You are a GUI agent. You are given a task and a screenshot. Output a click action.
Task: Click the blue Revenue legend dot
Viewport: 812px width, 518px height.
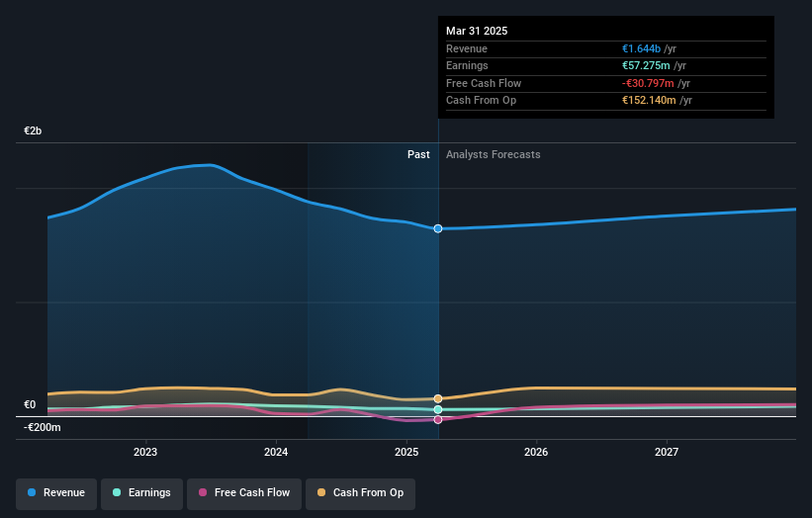tap(32, 492)
